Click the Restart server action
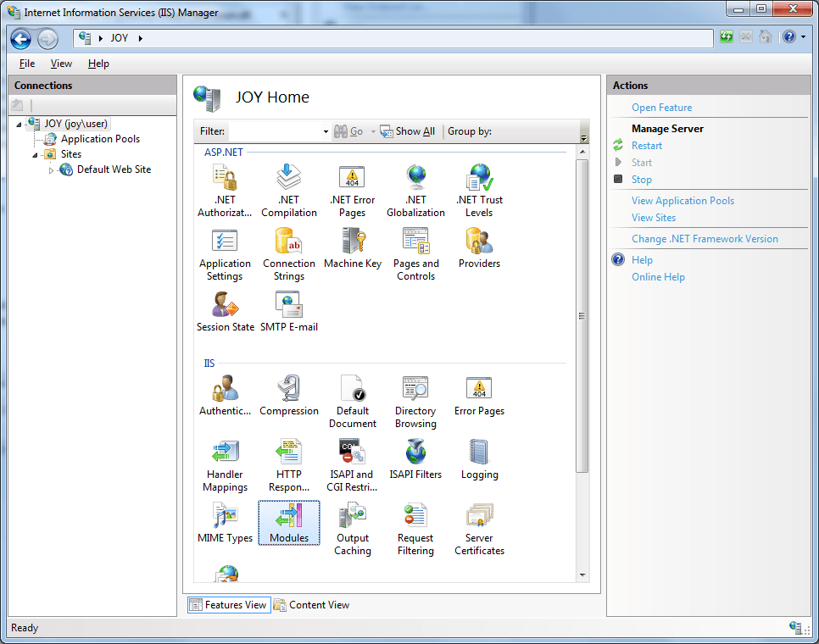 (647, 146)
